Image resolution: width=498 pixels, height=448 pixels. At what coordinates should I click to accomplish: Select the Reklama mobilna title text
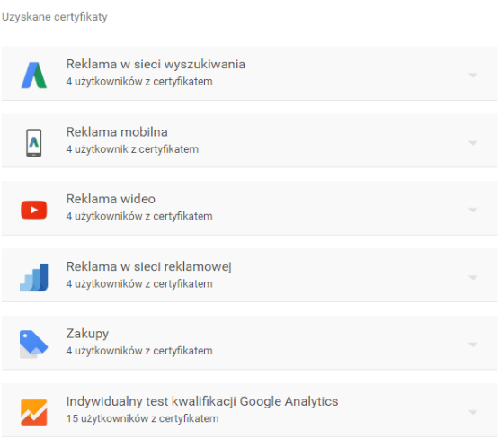click(x=117, y=132)
